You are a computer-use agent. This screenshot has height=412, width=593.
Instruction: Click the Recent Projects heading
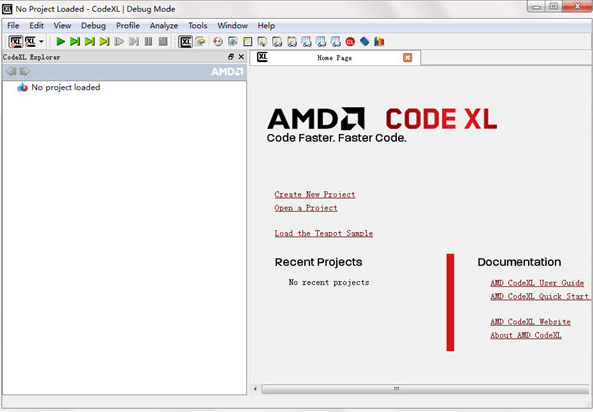coord(318,262)
